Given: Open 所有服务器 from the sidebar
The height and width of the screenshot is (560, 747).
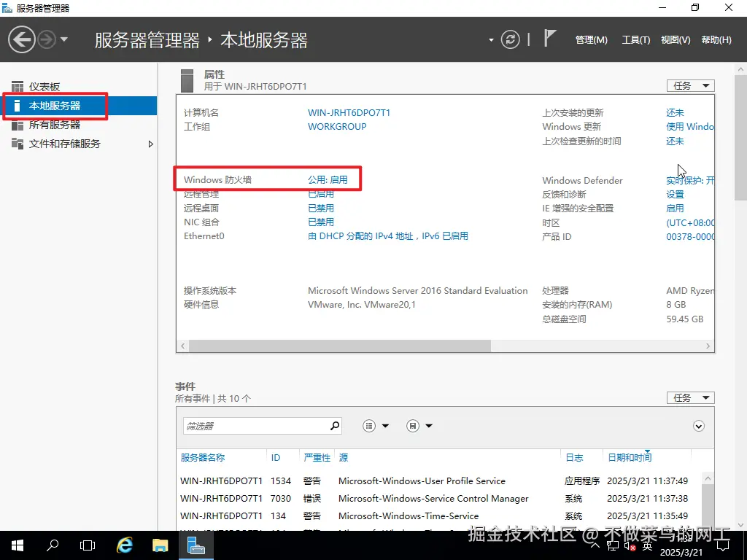Looking at the screenshot, I should point(57,125).
